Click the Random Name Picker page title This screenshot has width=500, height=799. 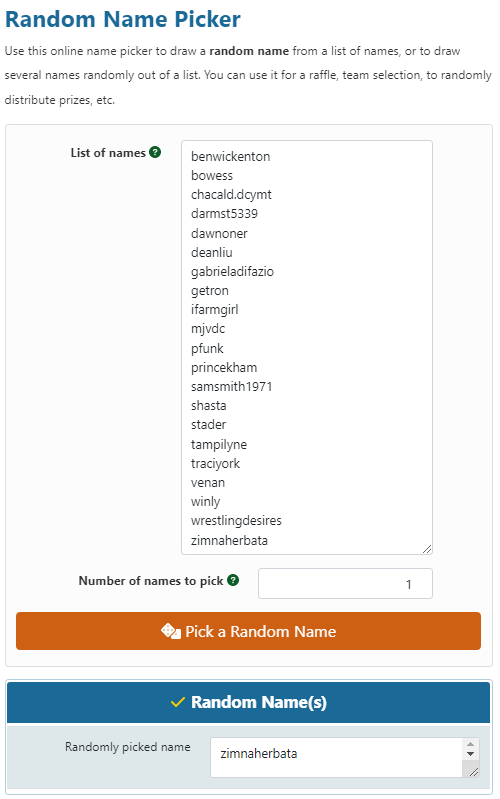pyautogui.click(x=123, y=19)
